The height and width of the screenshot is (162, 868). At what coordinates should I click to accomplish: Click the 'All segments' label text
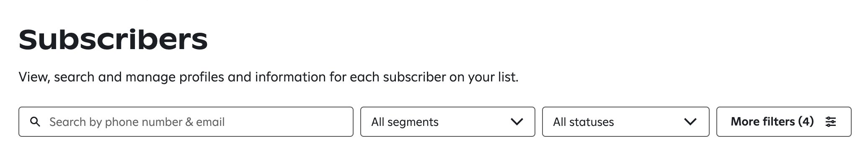click(405, 122)
